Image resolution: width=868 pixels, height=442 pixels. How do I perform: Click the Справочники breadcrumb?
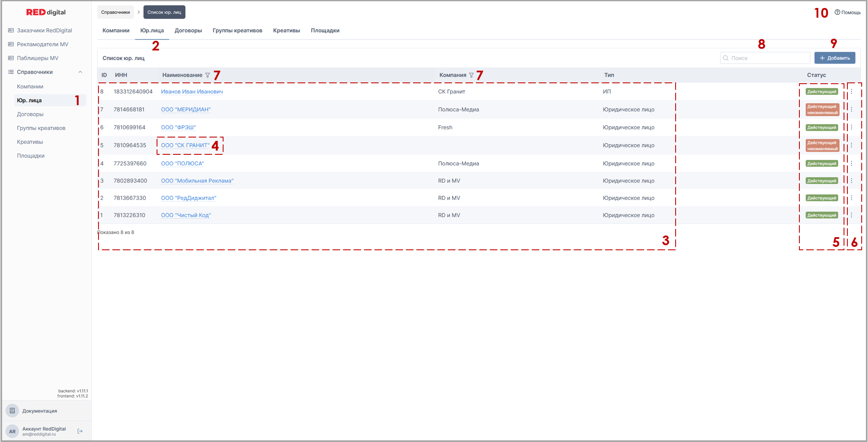tap(115, 12)
